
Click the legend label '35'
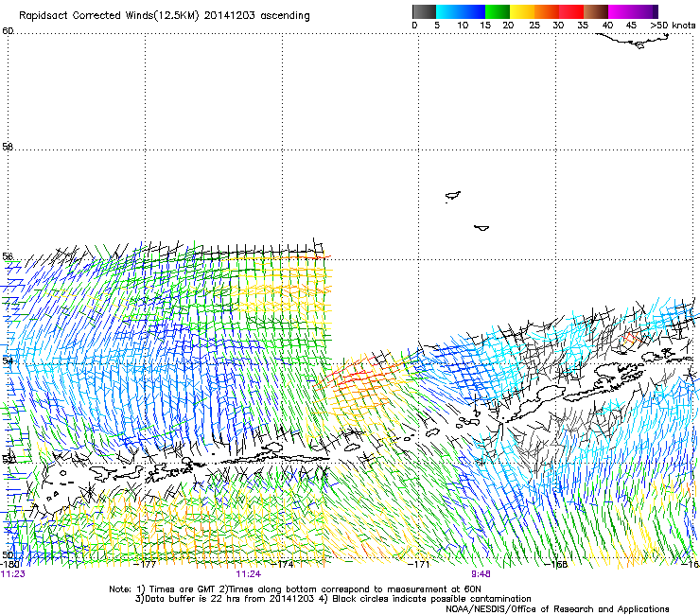pyautogui.click(x=583, y=26)
